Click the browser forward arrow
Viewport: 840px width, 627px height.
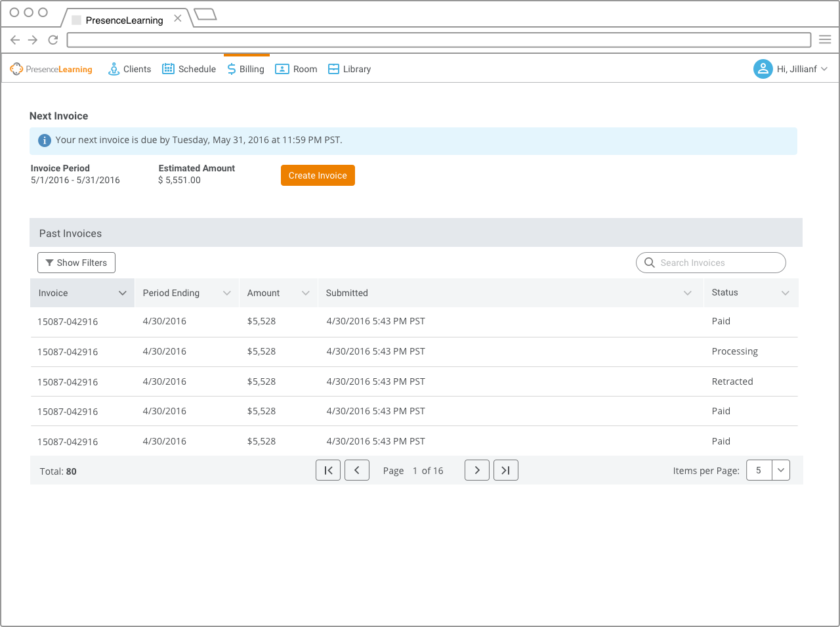pyautogui.click(x=33, y=40)
